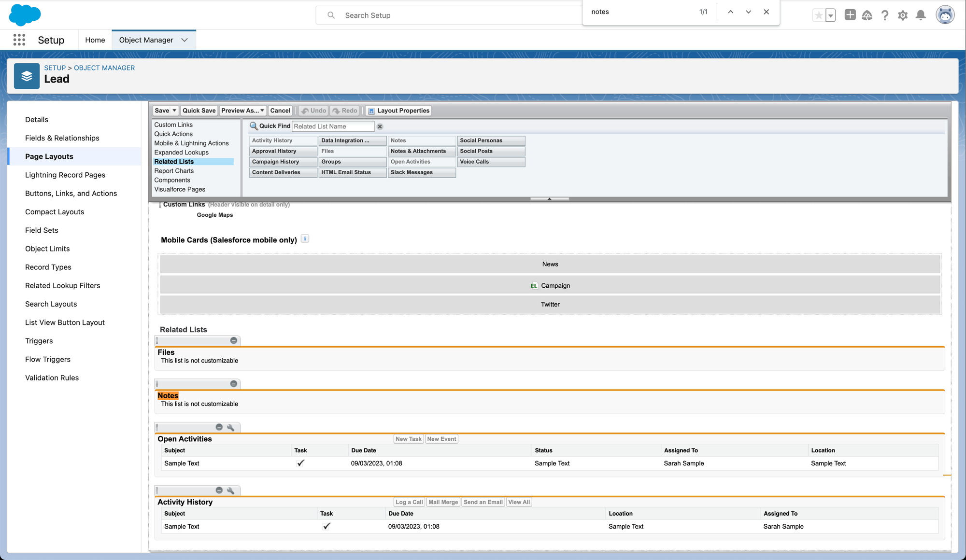The image size is (966, 560).
Task: Click the Cancel button
Action: 280,111
